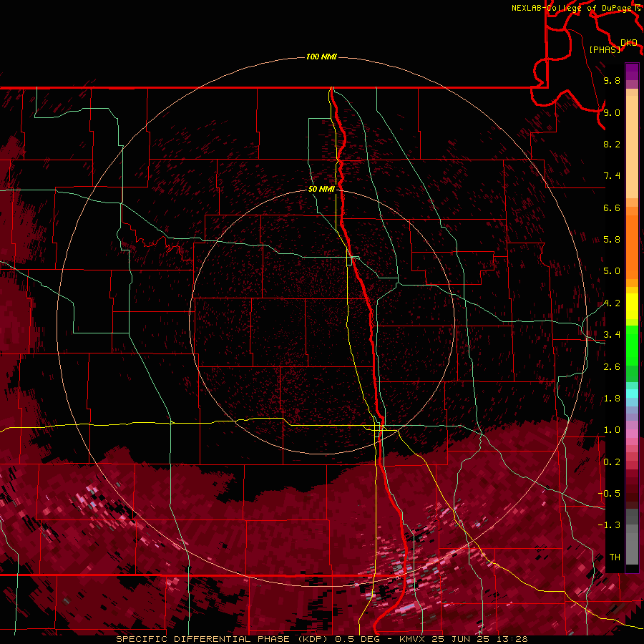Click the 100 NMI range ring label

click(x=321, y=57)
